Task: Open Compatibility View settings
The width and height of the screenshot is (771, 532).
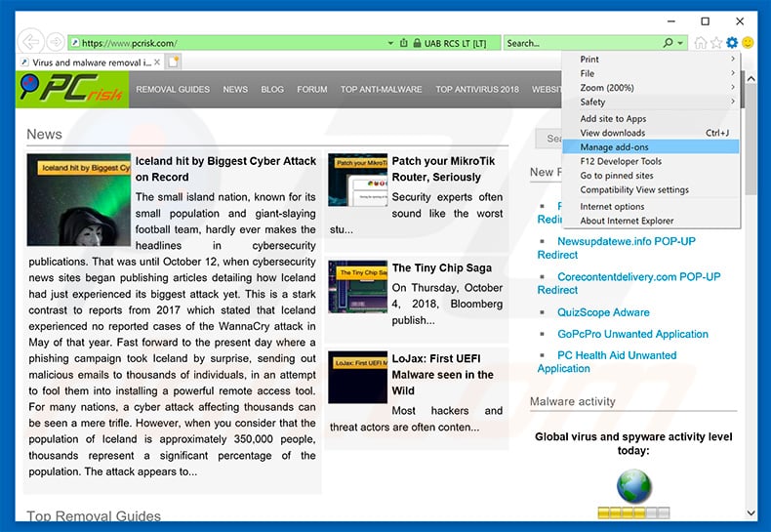Action: pyautogui.click(x=652, y=189)
